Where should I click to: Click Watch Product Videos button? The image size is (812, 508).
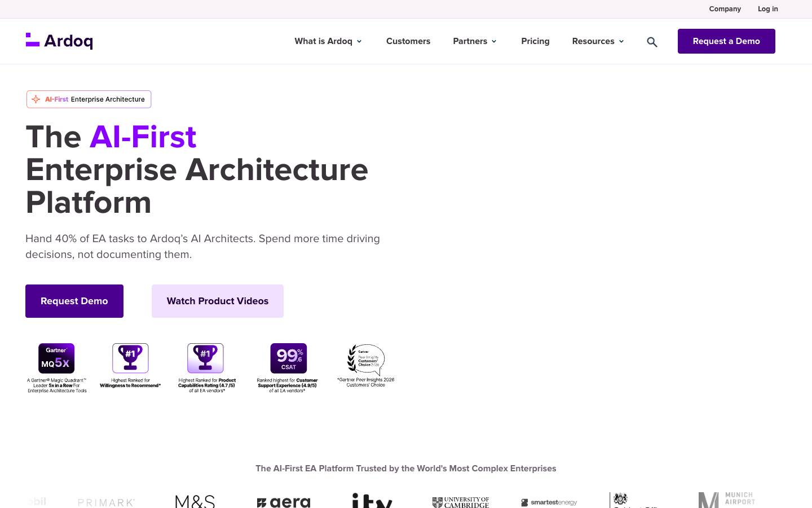[x=218, y=301]
